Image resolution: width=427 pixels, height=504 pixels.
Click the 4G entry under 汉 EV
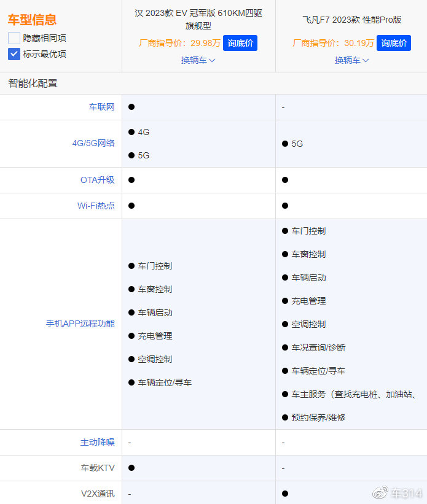(144, 132)
